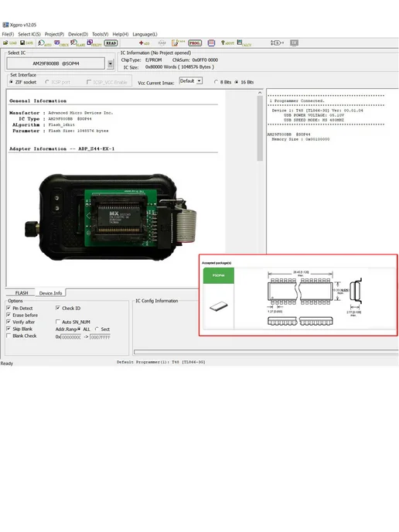This screenshot has width=399, height=532.
Task: Click the 'Ready' status bar text
Action: (6, 363)
